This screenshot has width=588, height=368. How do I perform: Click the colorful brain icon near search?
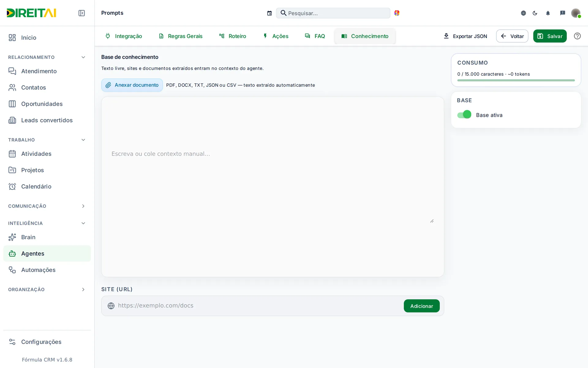click(397, 13)
